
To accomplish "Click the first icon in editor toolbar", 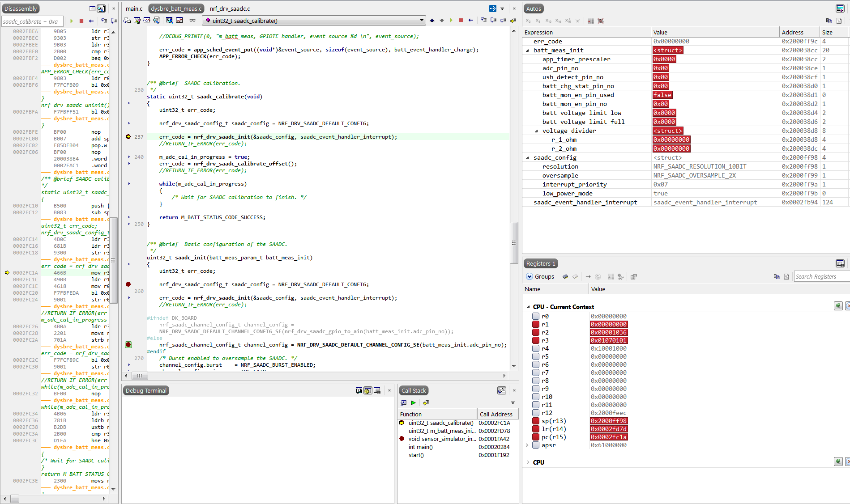I will click(x=127, y=21).
